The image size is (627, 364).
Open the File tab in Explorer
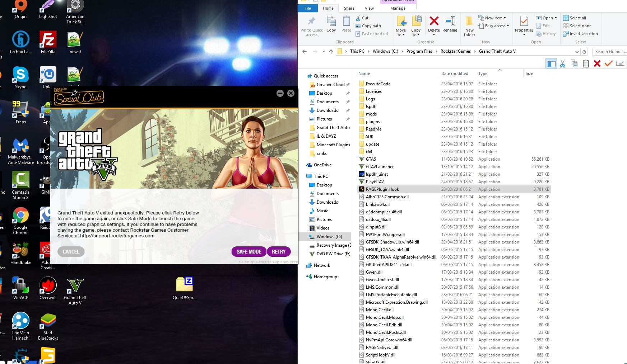click(x=308, y=8)
